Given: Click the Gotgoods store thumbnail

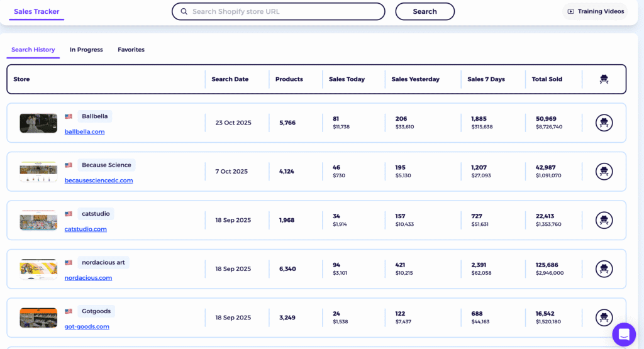Looking at the screenshot, I should click(38, 318).
